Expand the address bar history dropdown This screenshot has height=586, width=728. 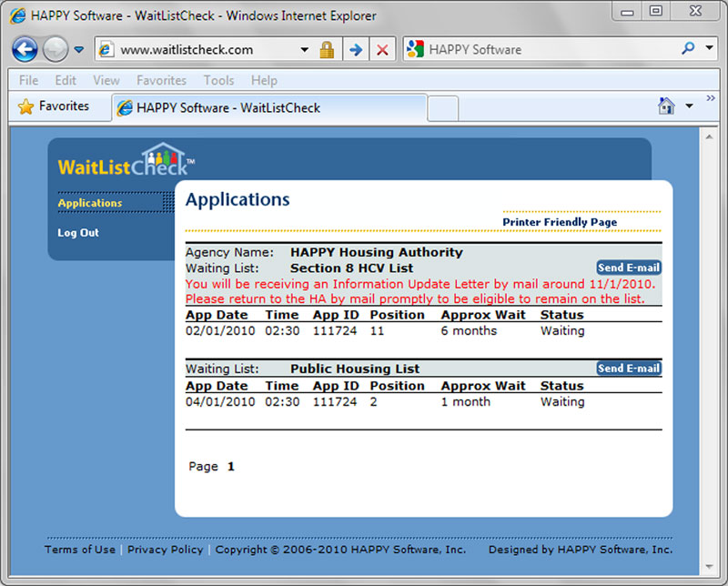click(x=305, y=49)
